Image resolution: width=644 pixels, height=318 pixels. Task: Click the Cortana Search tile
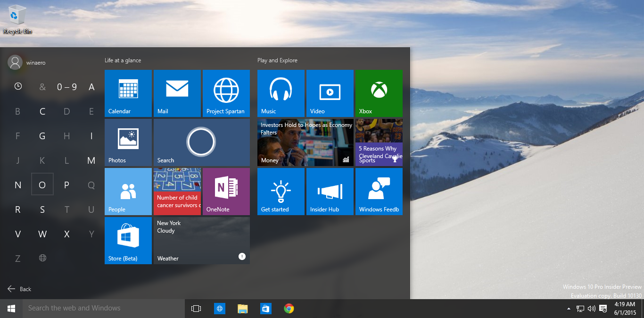(x=201, y=142)
